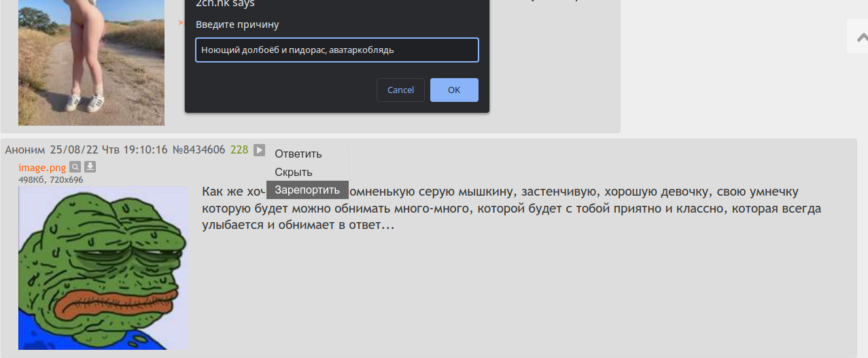Click the image search magnifier icon
868x358 pixels.
[75, 167]
